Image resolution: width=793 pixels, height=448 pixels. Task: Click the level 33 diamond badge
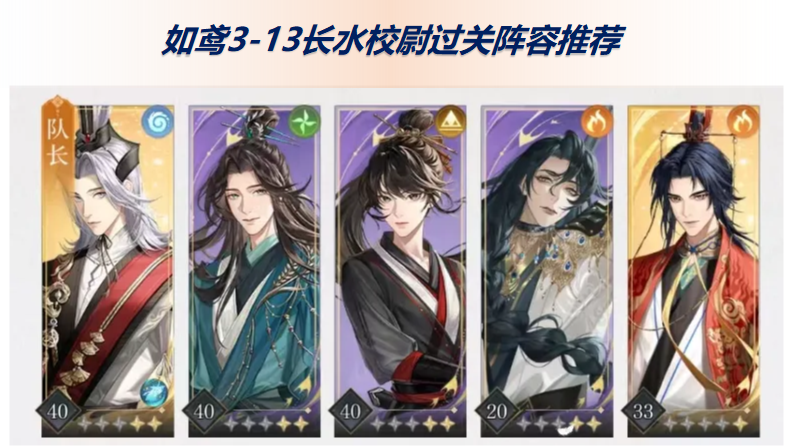tap(643, 411)
